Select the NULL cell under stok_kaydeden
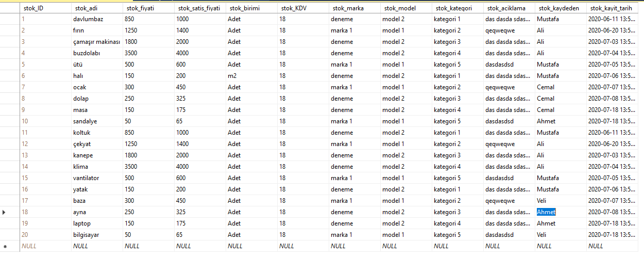 (561, 246)
